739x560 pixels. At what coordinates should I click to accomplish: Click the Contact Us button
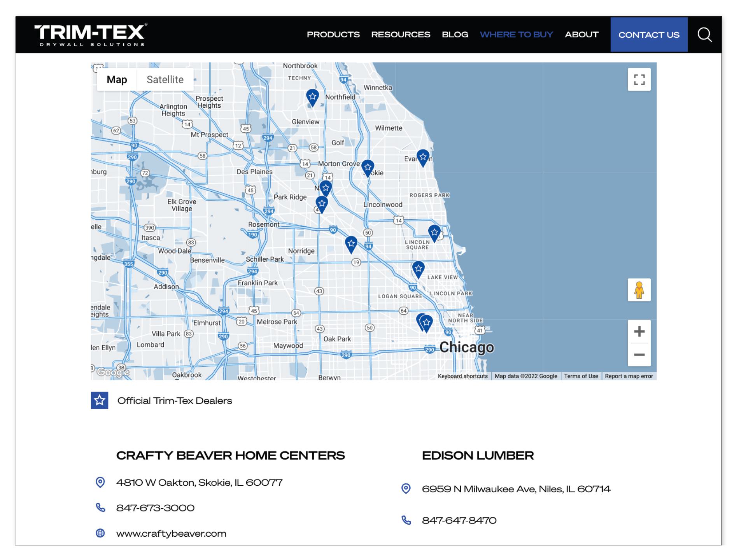pyautogui.click(x=649, y=35)
